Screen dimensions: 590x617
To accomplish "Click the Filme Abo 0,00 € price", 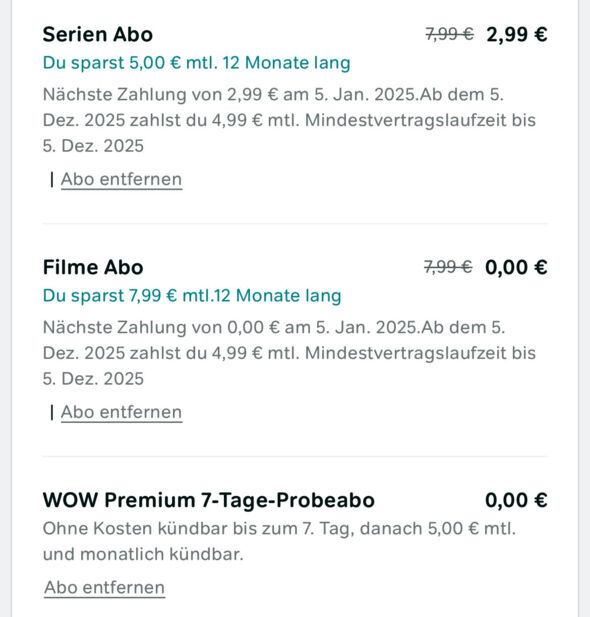I will 516,268.
